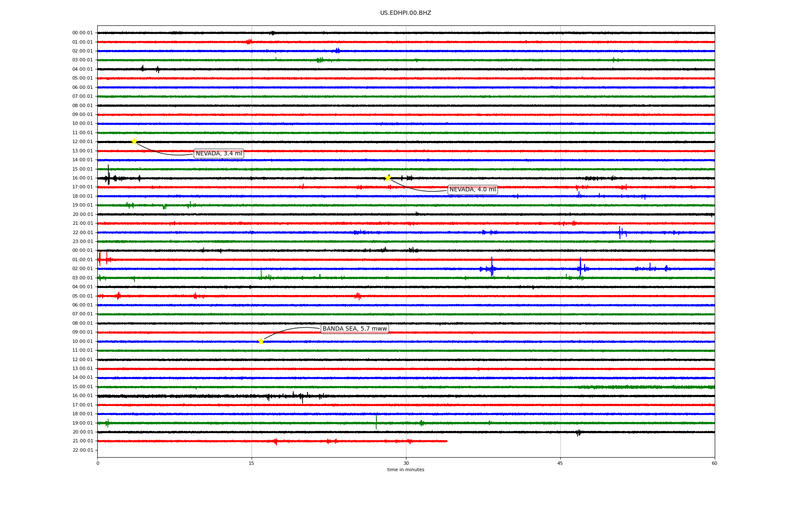Click the US.EDHPI.00.BHZ plot title
812x508 pixels.
point(406,13)
